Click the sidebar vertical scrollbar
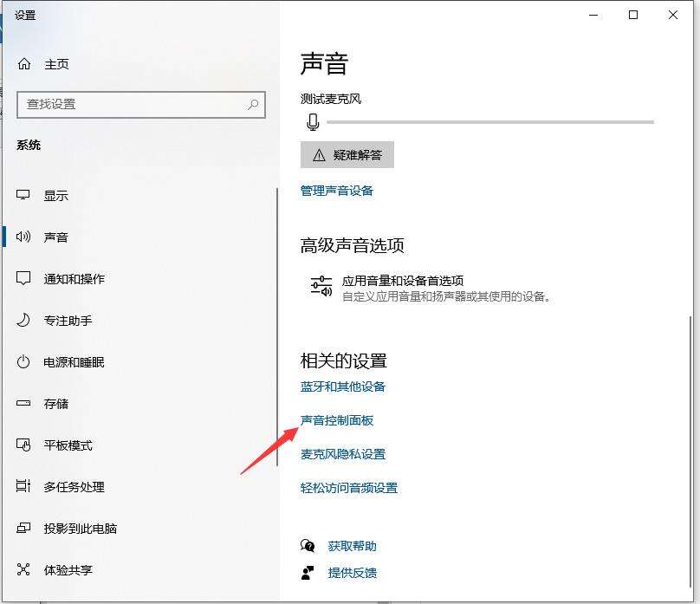Screen dimensions: 700x604 pos(277,328)
